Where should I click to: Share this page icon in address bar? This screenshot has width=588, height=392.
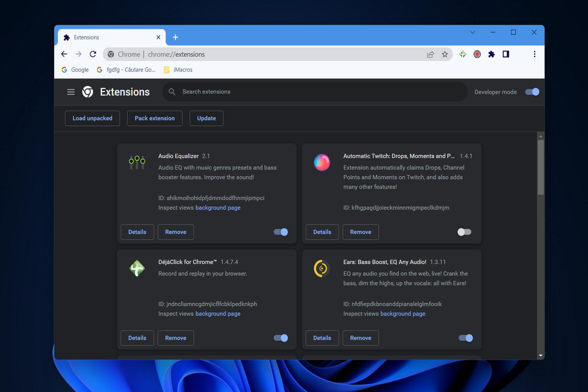(x=430, y=54)
